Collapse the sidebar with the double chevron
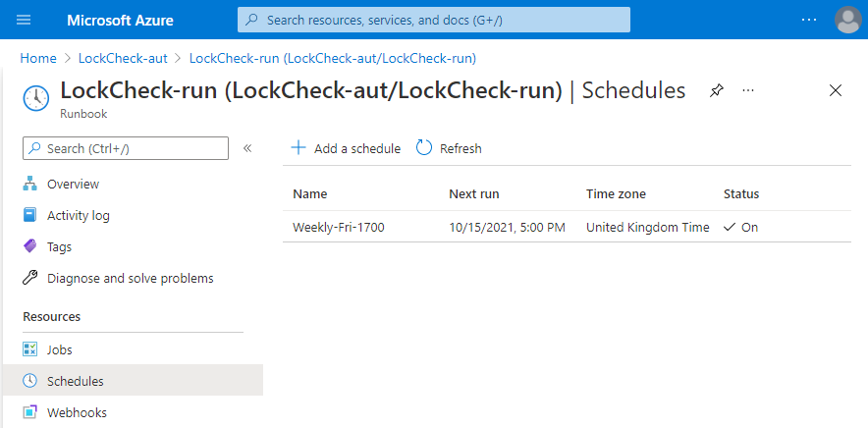This screenshot has width=868, height=428. click(x=247, y=148)
